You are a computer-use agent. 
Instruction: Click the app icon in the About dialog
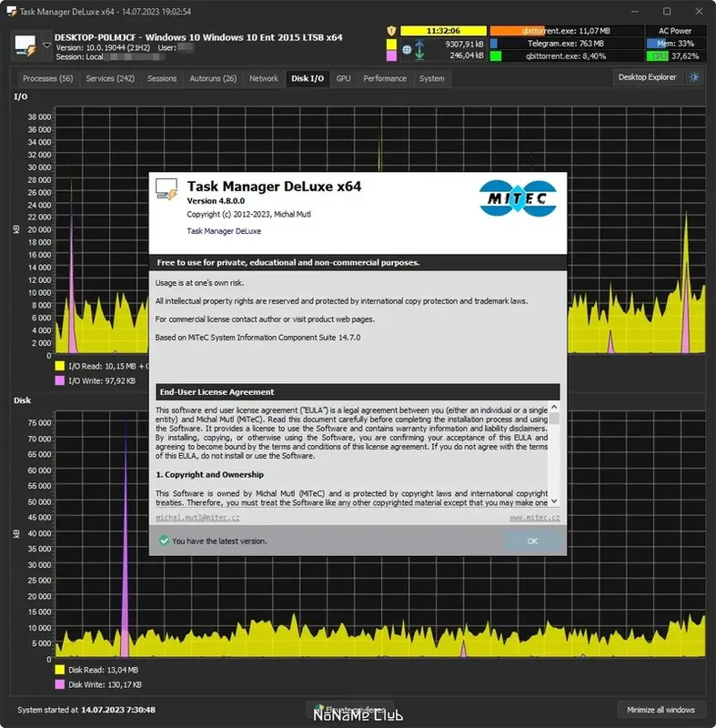click(x=166, y=189)
